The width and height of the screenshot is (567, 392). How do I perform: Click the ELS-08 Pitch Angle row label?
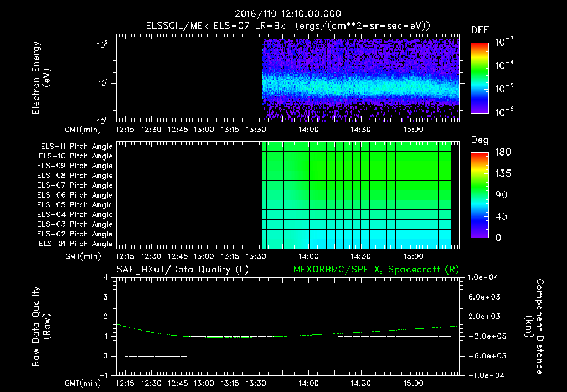75,176
